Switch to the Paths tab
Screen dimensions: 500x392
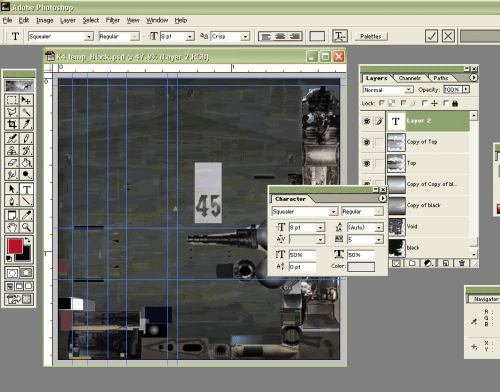coord(441,78)
